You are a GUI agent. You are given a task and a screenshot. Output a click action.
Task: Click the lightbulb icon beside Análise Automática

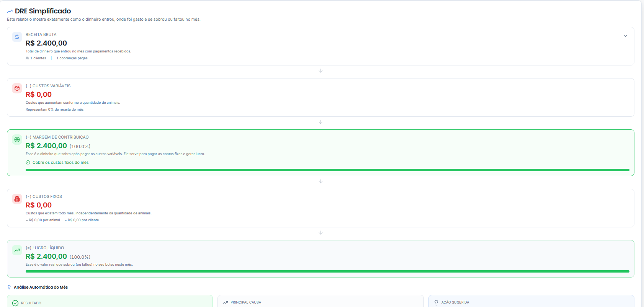point(9,287)
